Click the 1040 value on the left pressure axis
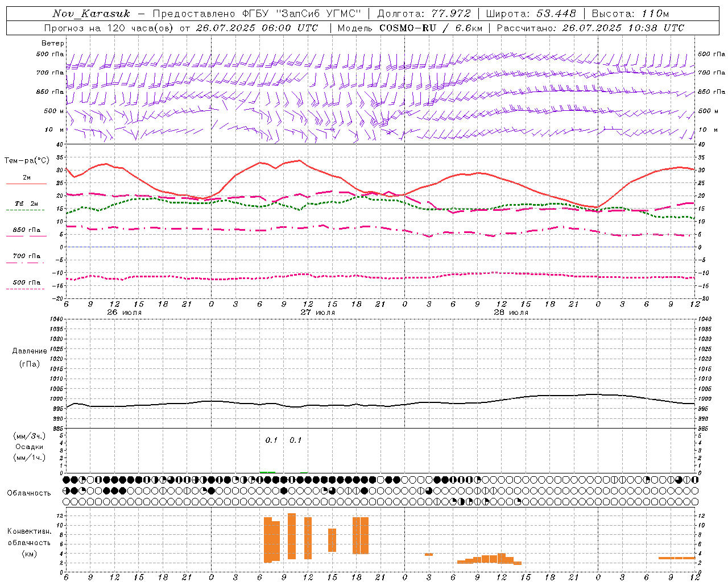 pos(56,319)
